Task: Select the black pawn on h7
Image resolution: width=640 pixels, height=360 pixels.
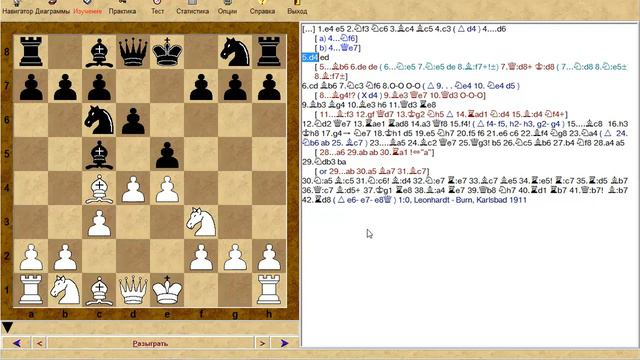Action: 269,86
